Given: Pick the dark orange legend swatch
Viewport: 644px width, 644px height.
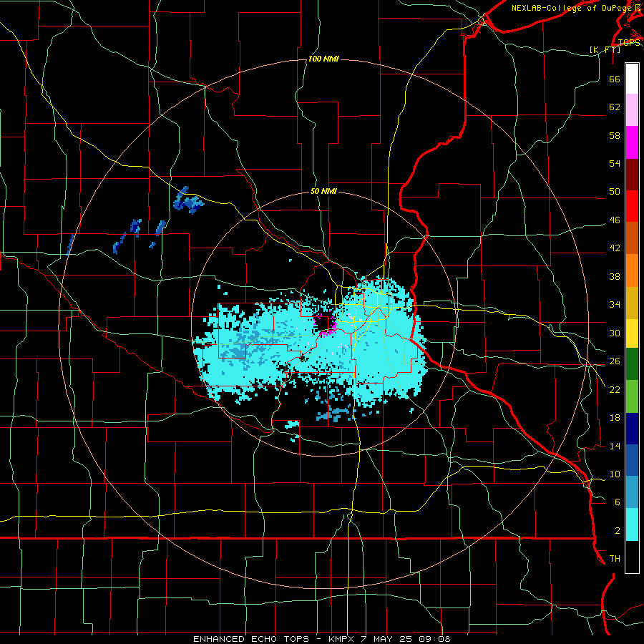Looking at the screenshot, I should coord(632,238).
